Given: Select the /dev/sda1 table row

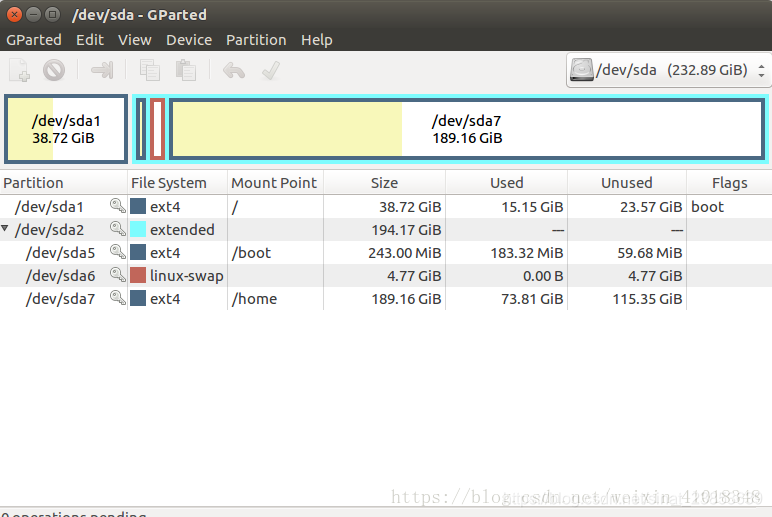Looking at the screenshot, I should (x=386, y=206).
